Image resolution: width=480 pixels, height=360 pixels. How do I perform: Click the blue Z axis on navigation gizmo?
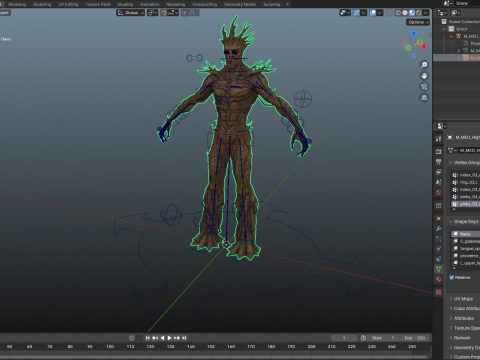(x=414, y=34)
